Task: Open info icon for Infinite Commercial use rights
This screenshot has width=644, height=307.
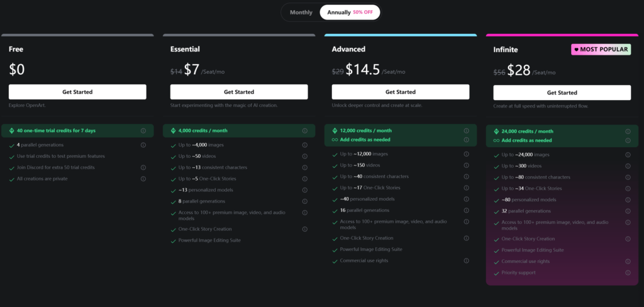Action: coord(628,262)
